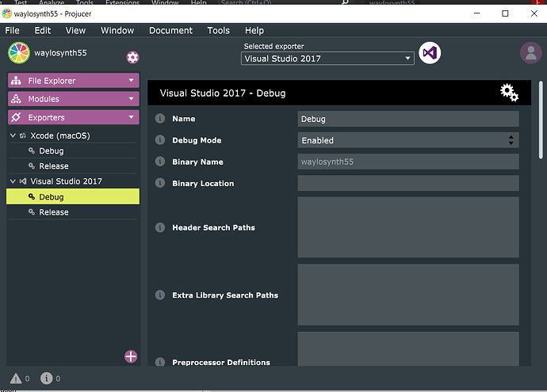
Task: Click the double-gear icon in Debug header
Action: click(x=509, y=93)
